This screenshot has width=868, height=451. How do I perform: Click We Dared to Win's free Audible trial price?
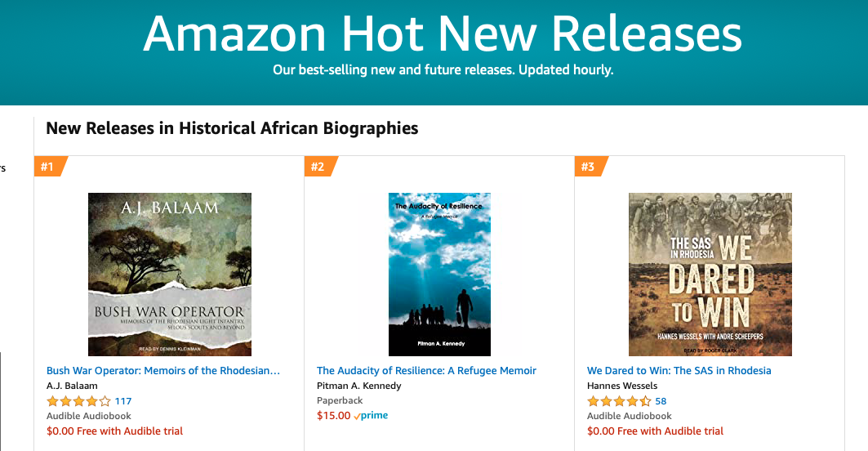(x=655, y=431)
